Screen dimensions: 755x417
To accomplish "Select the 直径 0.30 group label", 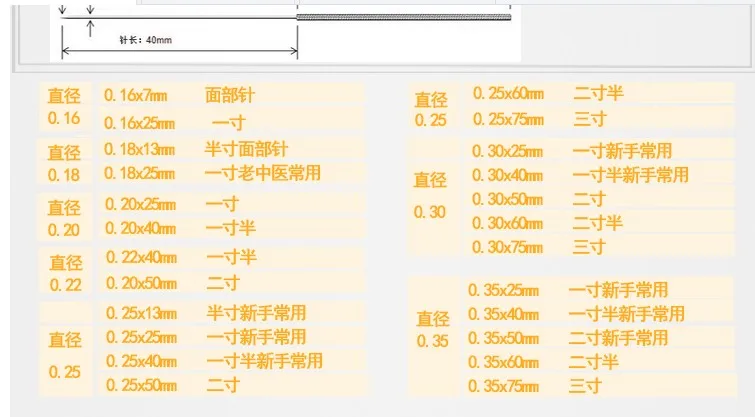I will click(x=430, y=195).
